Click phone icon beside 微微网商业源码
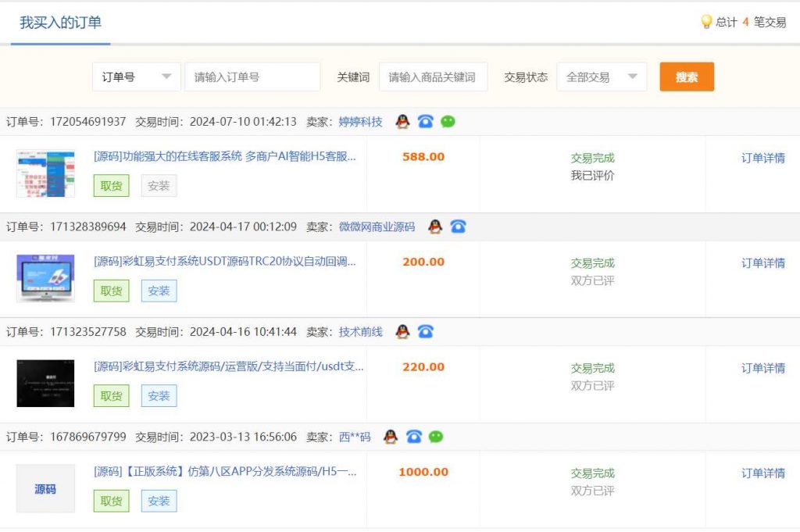800x532 pixels. tap(458, 227)
